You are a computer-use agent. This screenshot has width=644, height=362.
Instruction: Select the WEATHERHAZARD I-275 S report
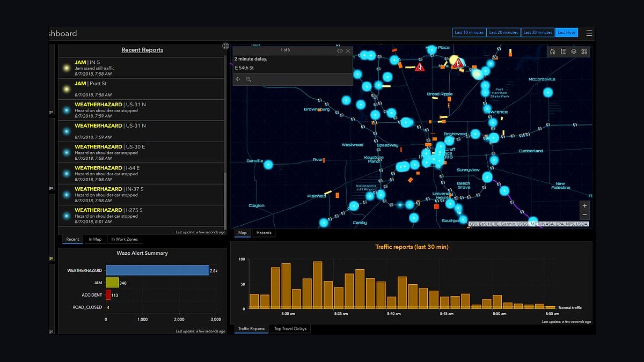click(142, 216)
